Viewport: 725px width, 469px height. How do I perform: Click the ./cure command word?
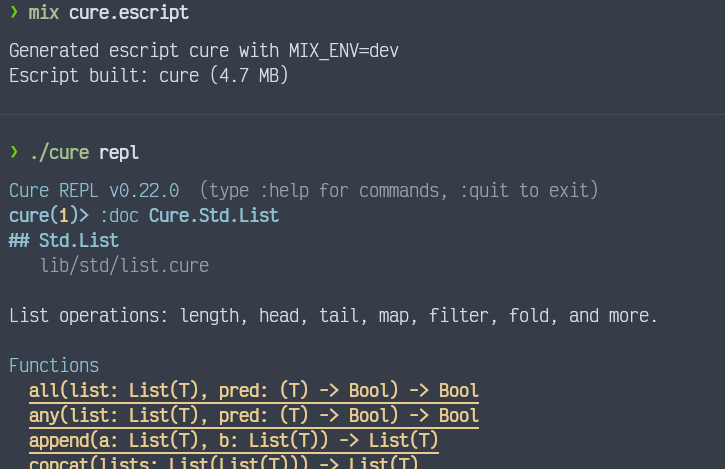59,153
